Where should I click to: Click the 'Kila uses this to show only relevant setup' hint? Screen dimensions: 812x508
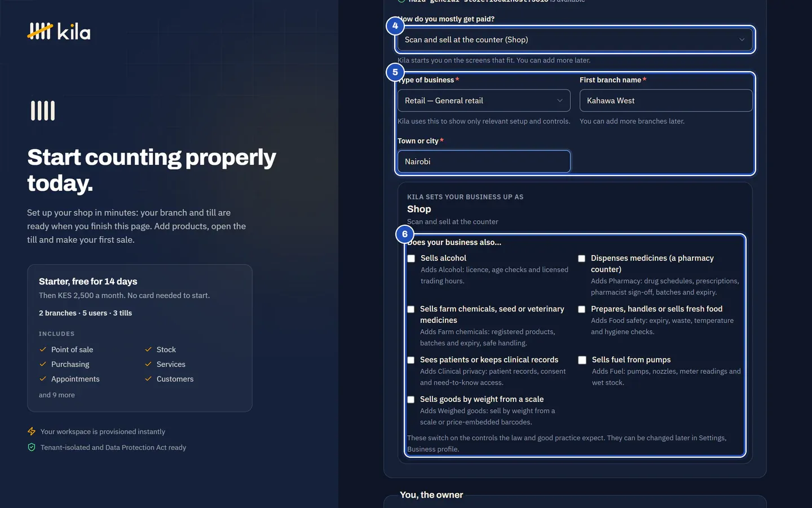[x=484, y=121]
